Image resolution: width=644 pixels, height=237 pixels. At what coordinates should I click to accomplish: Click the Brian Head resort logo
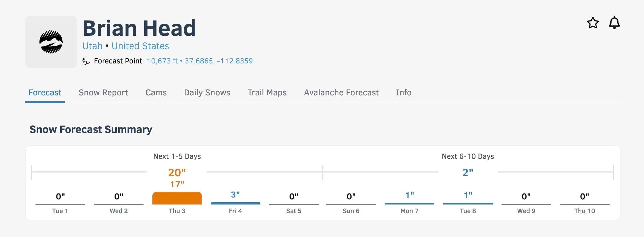coord(51,42)
